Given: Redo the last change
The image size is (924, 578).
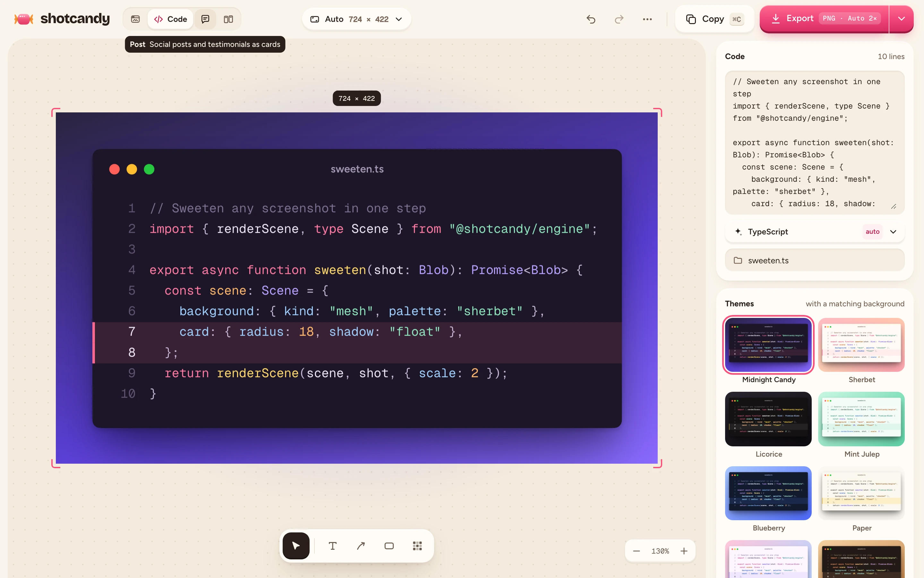Looking at the screenshot, I should 619,19.
